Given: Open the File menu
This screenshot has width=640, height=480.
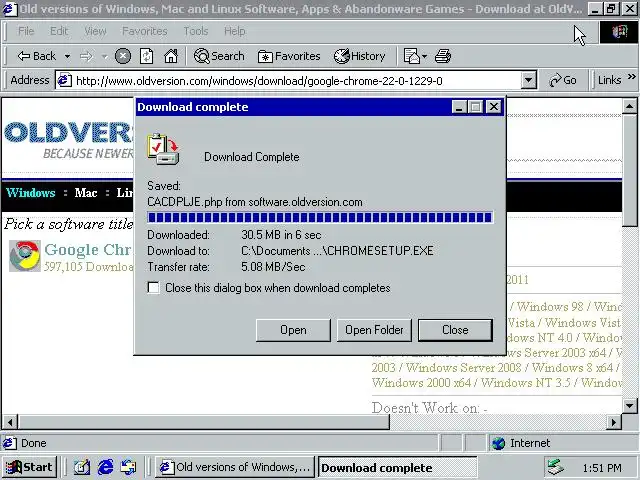Looking at the screenshot, I should pyautogui.click(x=26, y=31).
